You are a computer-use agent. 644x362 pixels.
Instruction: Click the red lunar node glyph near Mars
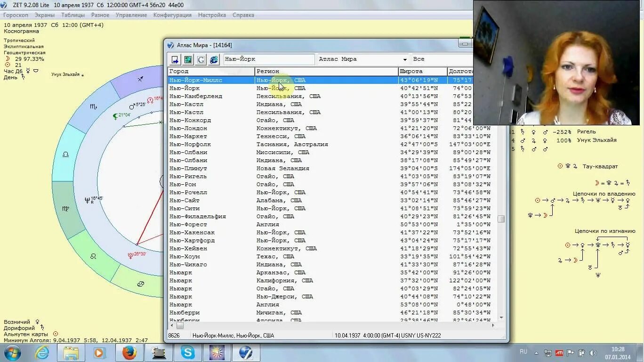click(x=150, y=100)
